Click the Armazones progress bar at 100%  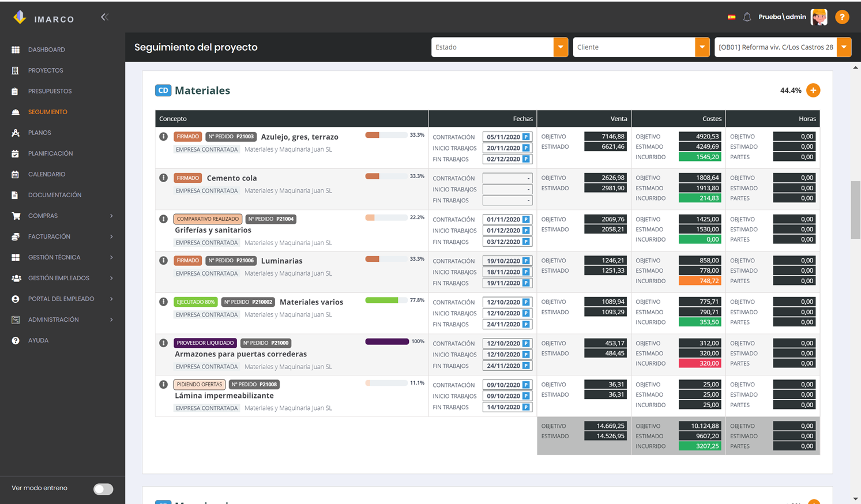coord(387,342)
